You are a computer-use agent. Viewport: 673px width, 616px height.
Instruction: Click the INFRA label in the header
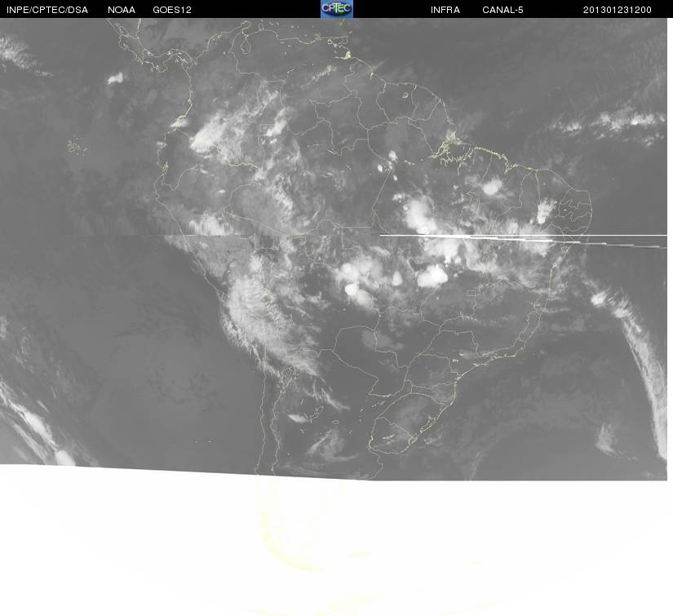(445, 10)
